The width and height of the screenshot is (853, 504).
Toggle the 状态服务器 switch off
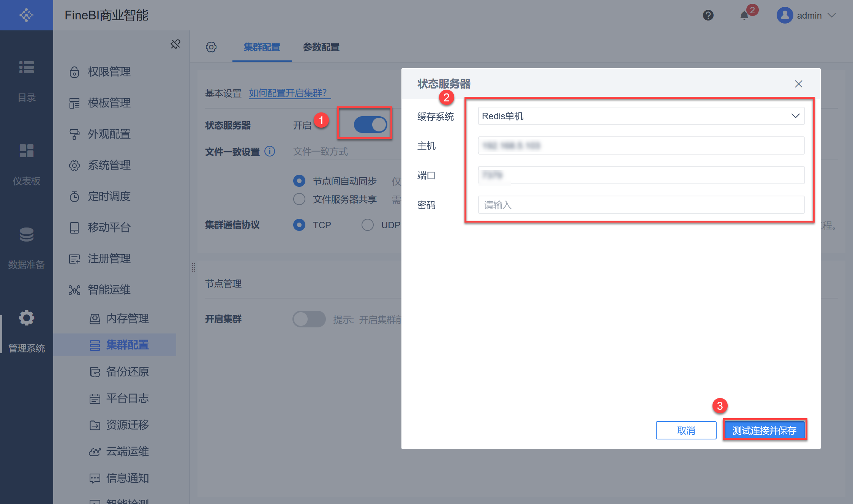(x=370, y=125)
